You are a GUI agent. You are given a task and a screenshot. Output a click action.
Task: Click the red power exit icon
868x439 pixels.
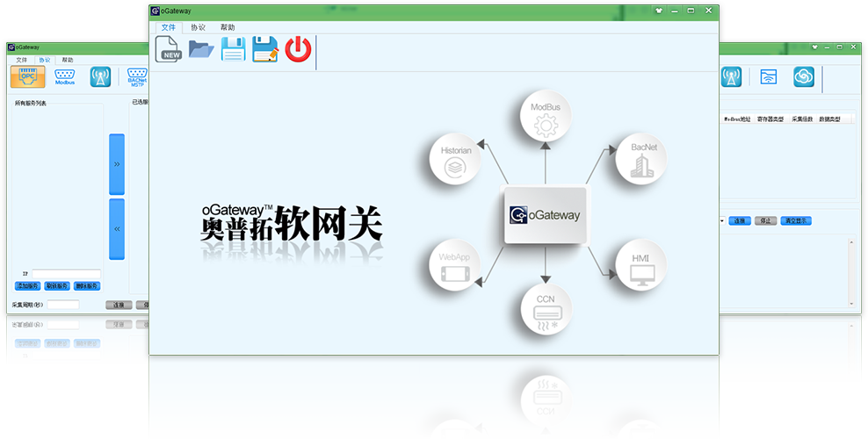(298, 48)
